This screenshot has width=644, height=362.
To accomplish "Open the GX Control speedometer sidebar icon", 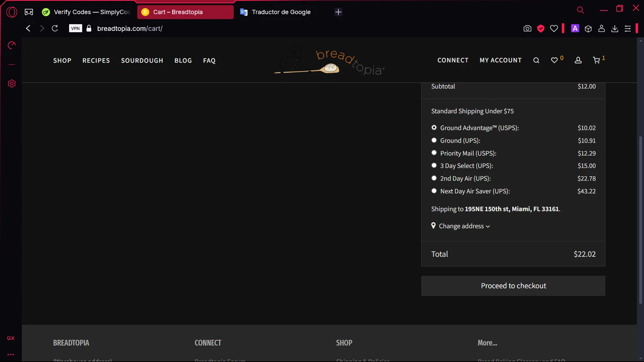I will click(x=12, y=45).
